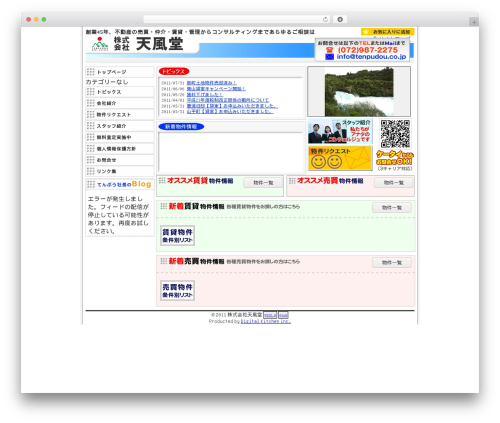Click the カテゴリーなし label

coord(107,82)
